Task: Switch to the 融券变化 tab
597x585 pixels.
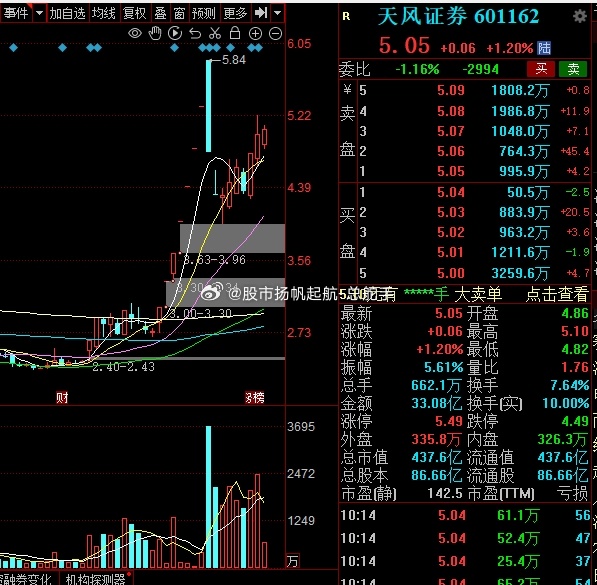Action: click(27, 579)
